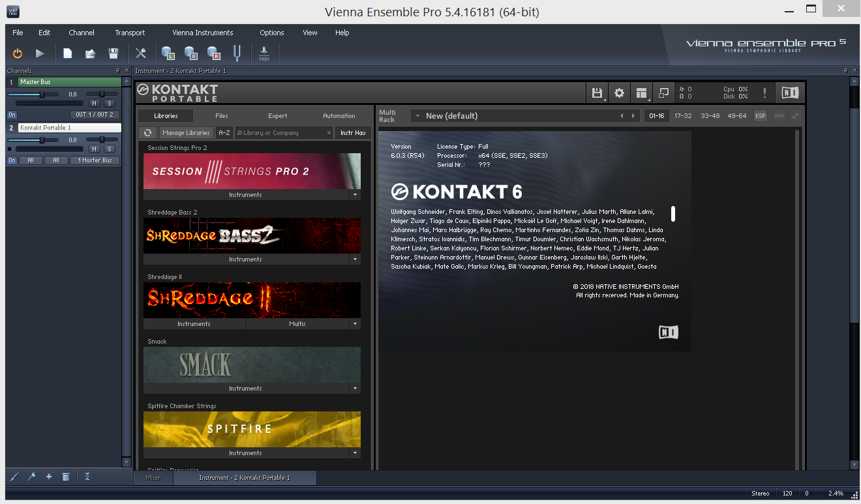
Task: Open the Master Bus OUT 1 / OUT 2 dropdown
Action: [x=95, y=115]
